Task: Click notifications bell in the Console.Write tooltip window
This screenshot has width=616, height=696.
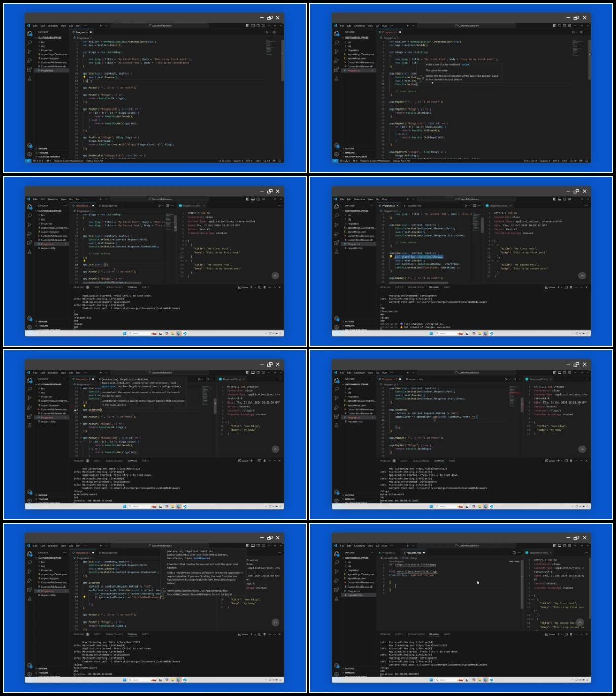Action: pyautogui.click(x=587, y=161)
